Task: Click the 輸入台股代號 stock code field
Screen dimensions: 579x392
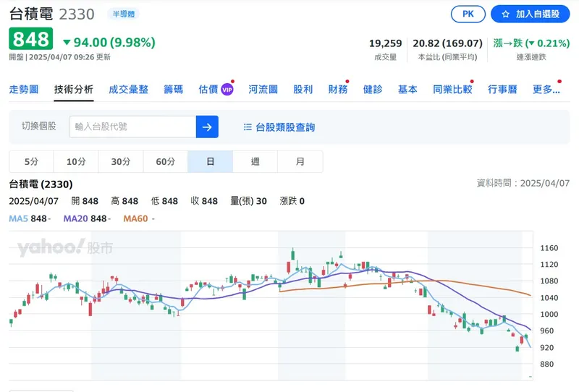Action: tap(132, 127)
